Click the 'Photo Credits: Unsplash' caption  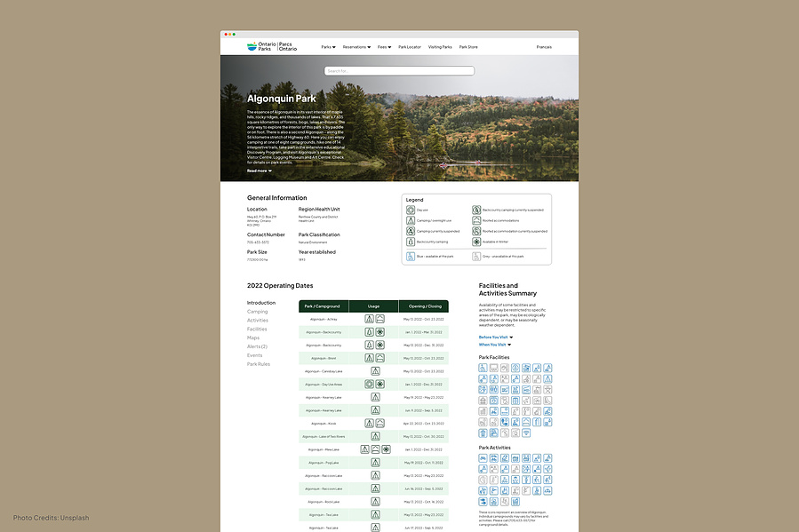click(x=51, y=518)
